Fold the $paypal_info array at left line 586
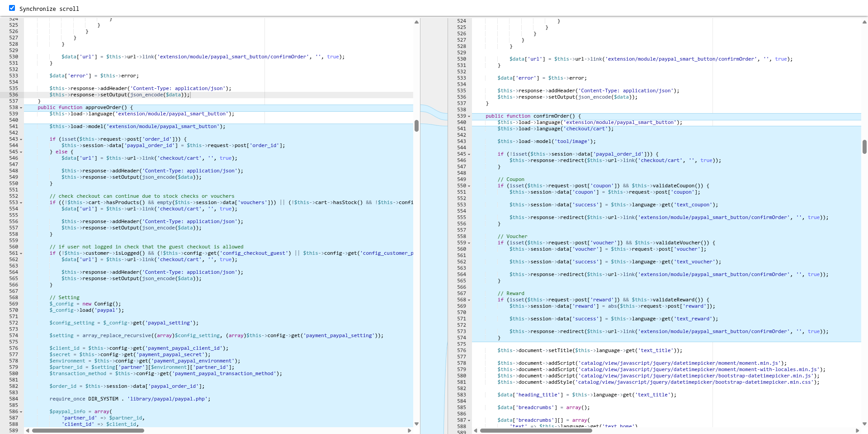The width and height of the screenshot is (868, 434). (21, 412)
